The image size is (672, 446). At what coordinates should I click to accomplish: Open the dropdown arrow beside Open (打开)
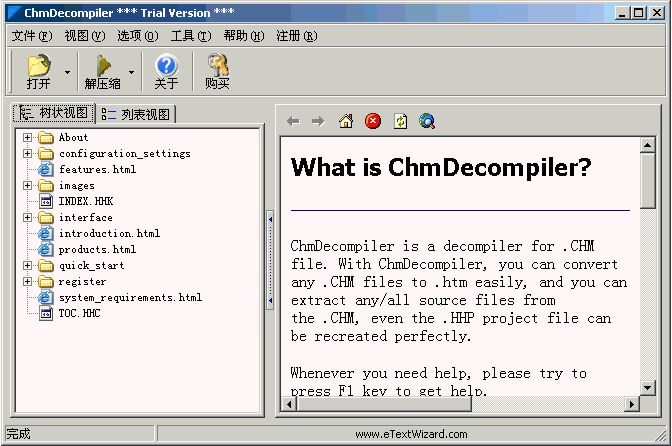point(67,72)
